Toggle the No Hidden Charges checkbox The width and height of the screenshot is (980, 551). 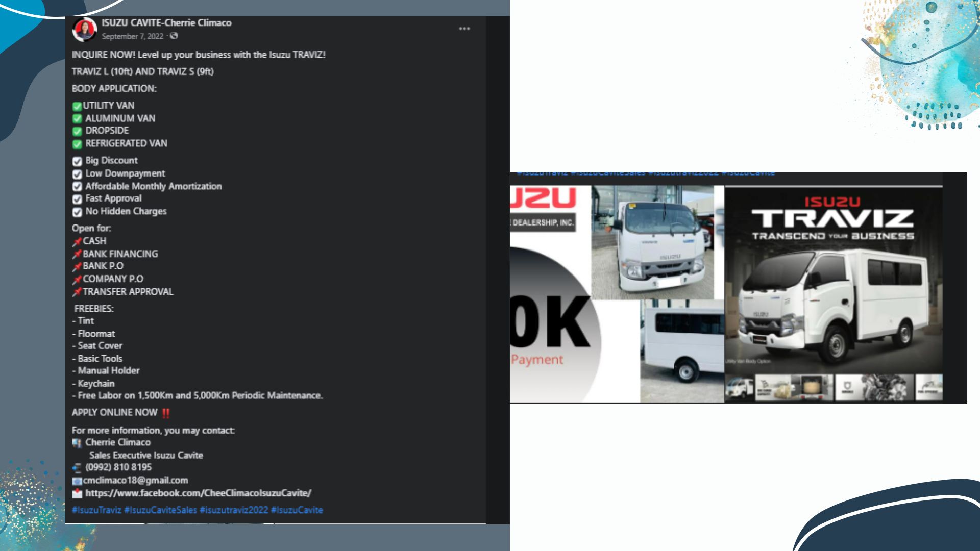click(x=77, y=212)
